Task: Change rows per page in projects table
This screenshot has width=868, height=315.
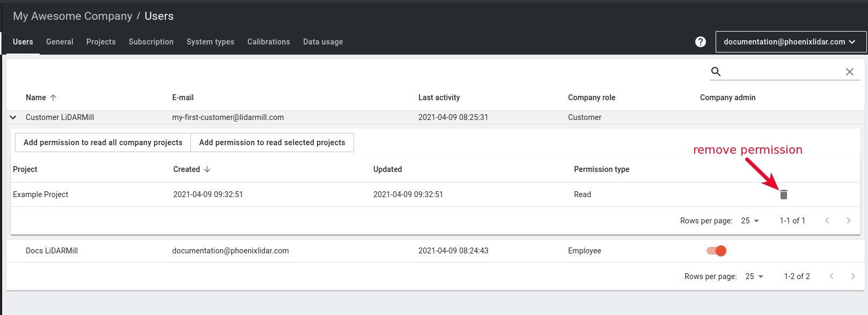Action: [750, 221]
